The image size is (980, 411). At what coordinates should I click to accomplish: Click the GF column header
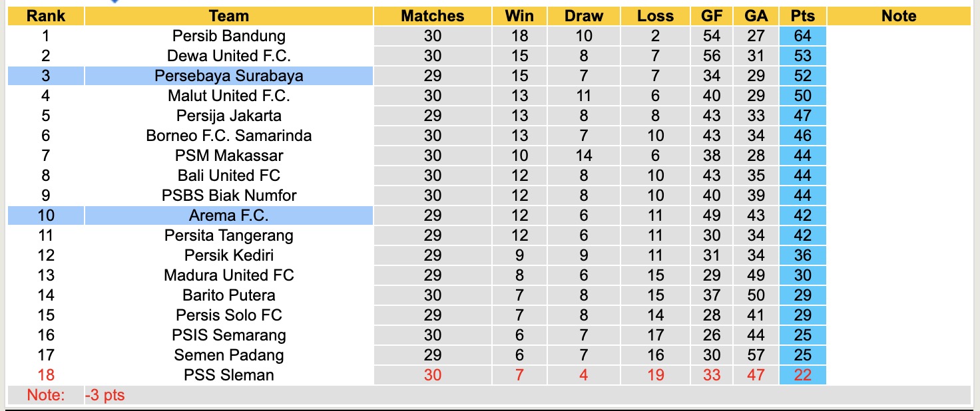711,16
